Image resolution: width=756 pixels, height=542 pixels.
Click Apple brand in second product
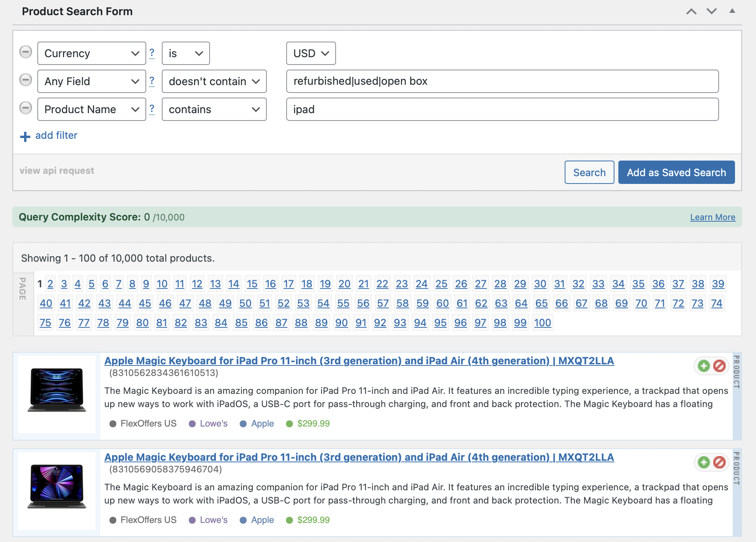click(x=262, y=520)
